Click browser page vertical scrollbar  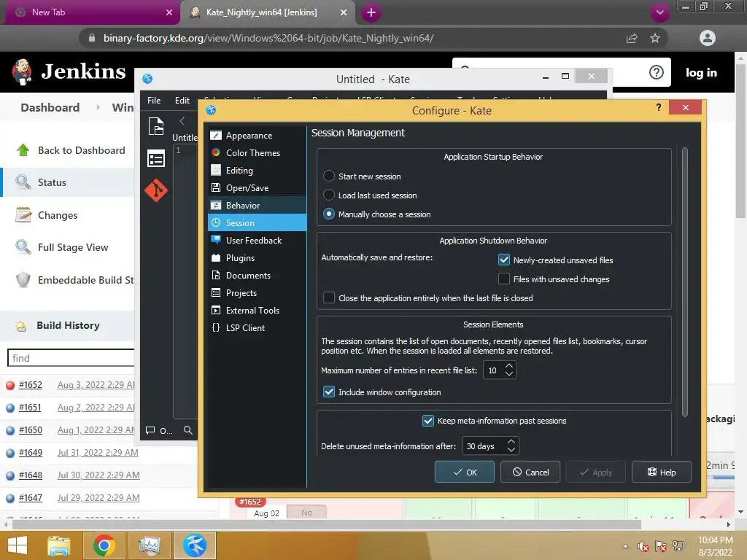[741, 141]
